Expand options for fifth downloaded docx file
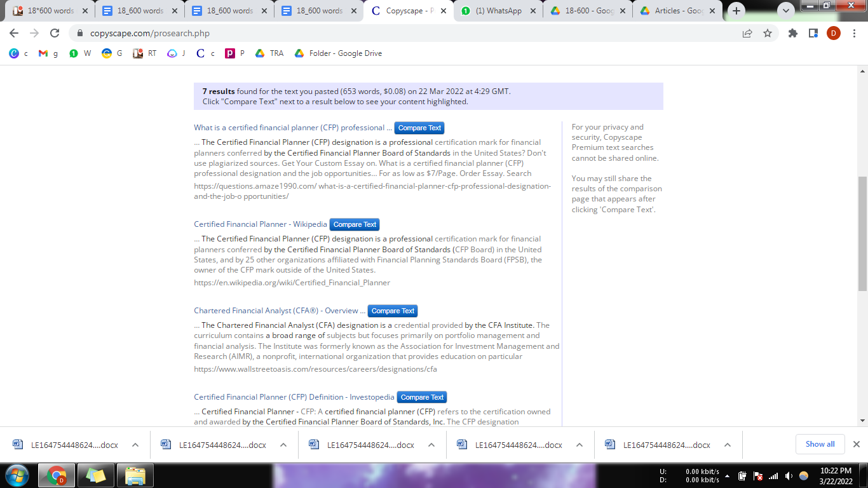The width and height of the screenshot is (868, 488). tap(728, 445)
